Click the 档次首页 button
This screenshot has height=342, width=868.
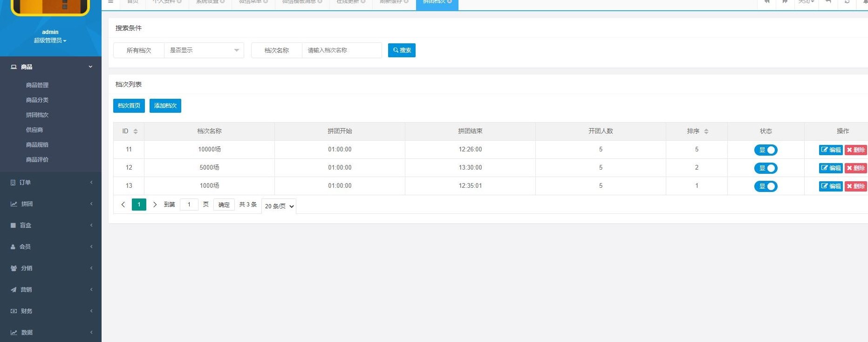129,106
